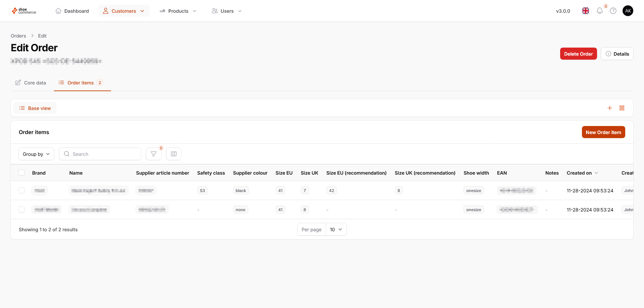This screenshot has width=644, height=308.
Task: Tick the second order item row checkbox
Action: [21, 209]
